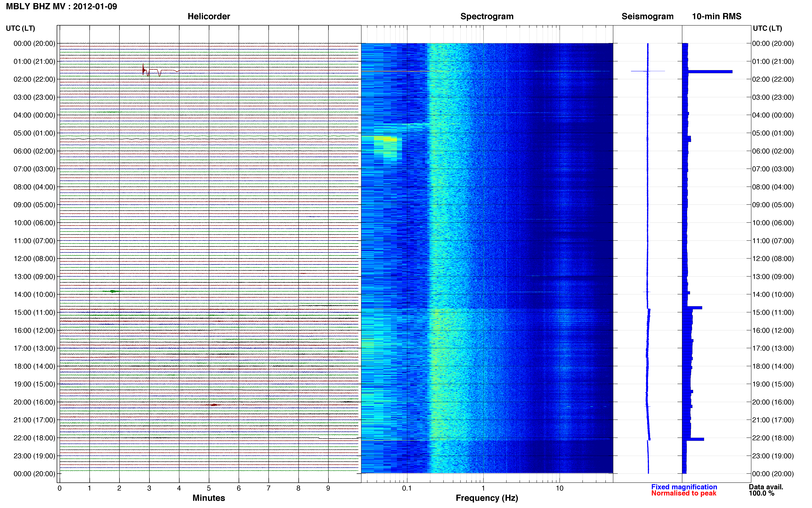The height and width of the screenshot is (508, 812).
Task: Click helicorder time label 15:00 (11:00)
Action: [34, 312]
